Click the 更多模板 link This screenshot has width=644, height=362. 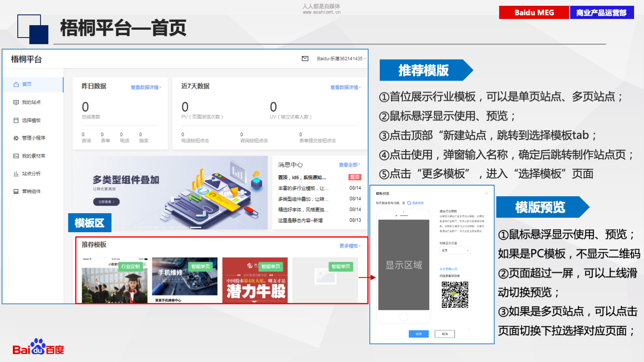(350, 245)
